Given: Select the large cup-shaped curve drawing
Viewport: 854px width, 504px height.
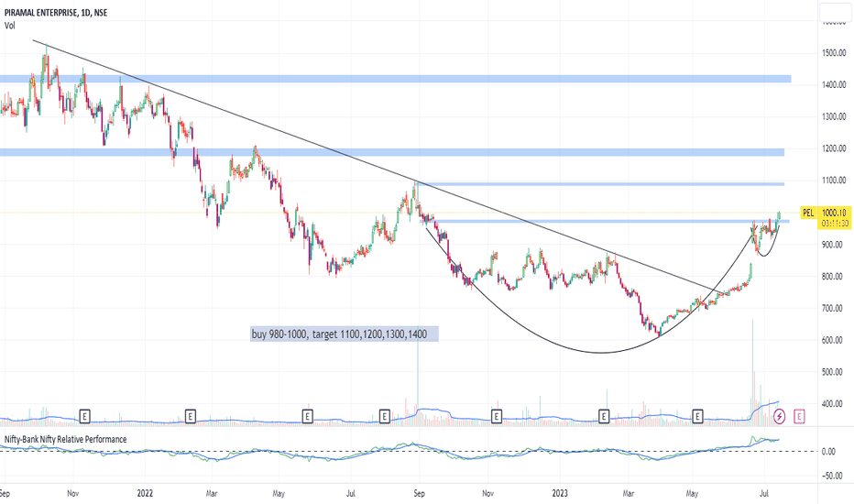Looking at the screenshot, I should 599,353.
